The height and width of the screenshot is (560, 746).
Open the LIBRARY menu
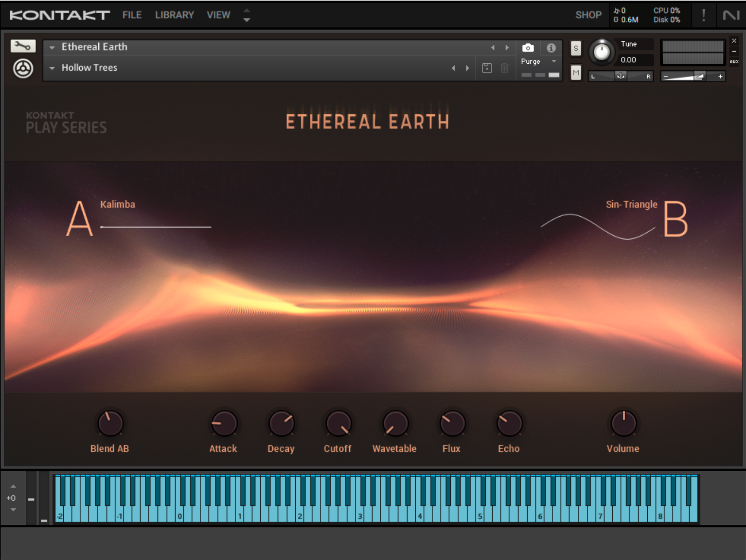coord(174,15)
